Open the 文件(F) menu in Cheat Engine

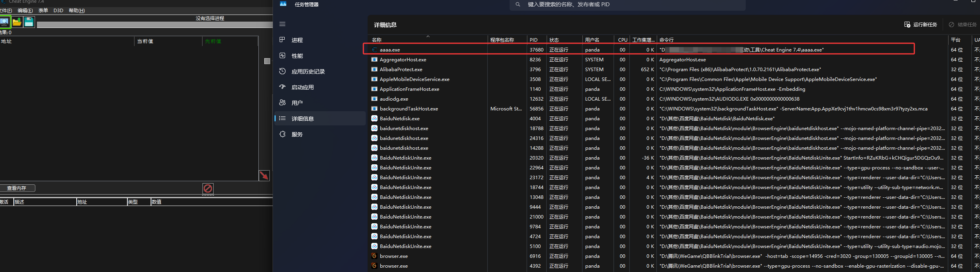6,11
